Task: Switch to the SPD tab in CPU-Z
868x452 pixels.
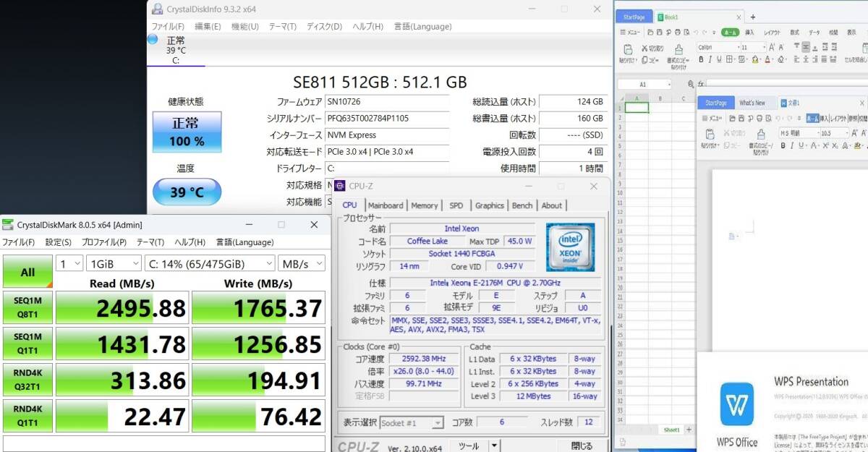Action: 456,205
